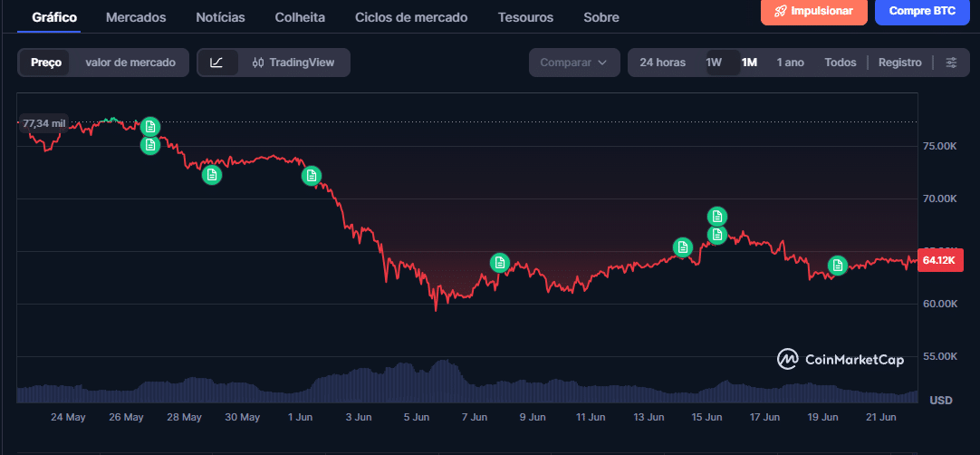Click the 5 Jun date label

[x=417, y=417]
